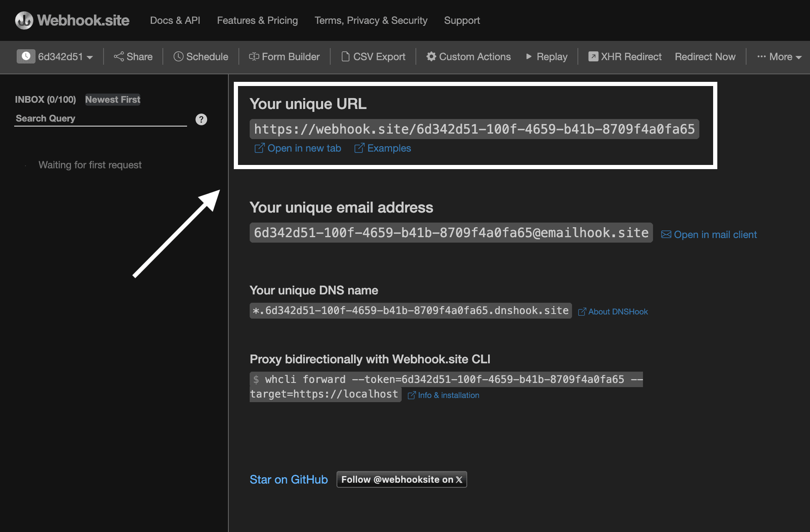The image size is (810, 532).
Task: Open the Docs & API menu
Action: (175, 20)
